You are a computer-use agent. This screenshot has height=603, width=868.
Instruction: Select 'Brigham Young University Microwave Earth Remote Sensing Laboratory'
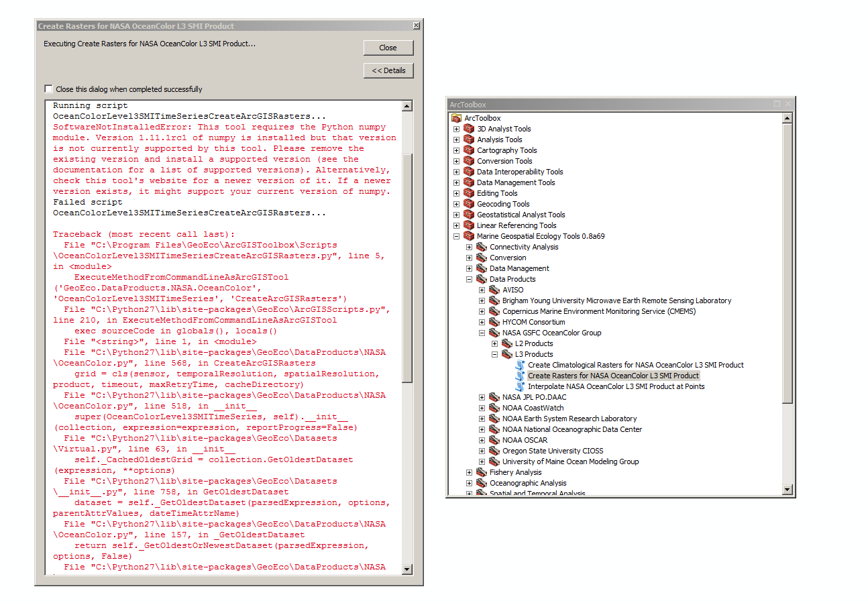point(616,300)
